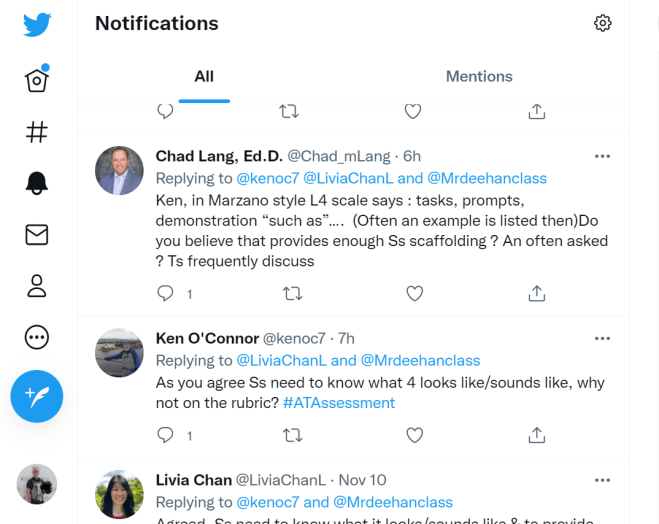Switch to the Mentions tab
659x524 pixels.
[x=479, y=76]
